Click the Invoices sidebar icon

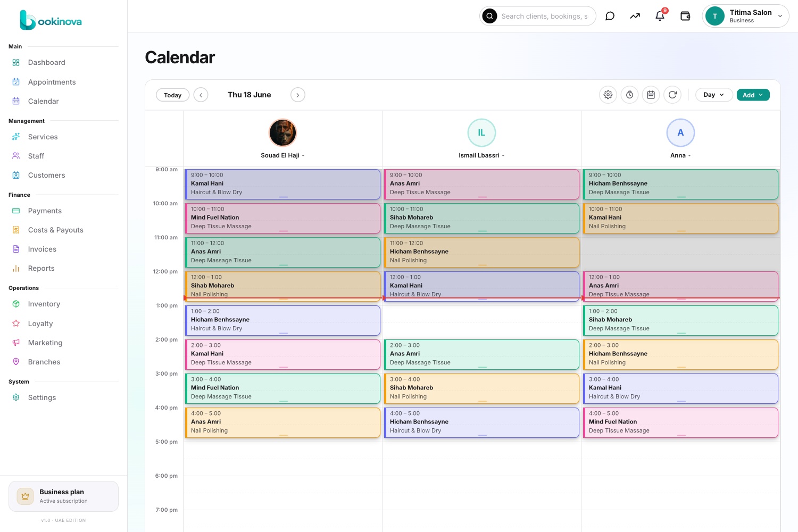coord(16,249)
